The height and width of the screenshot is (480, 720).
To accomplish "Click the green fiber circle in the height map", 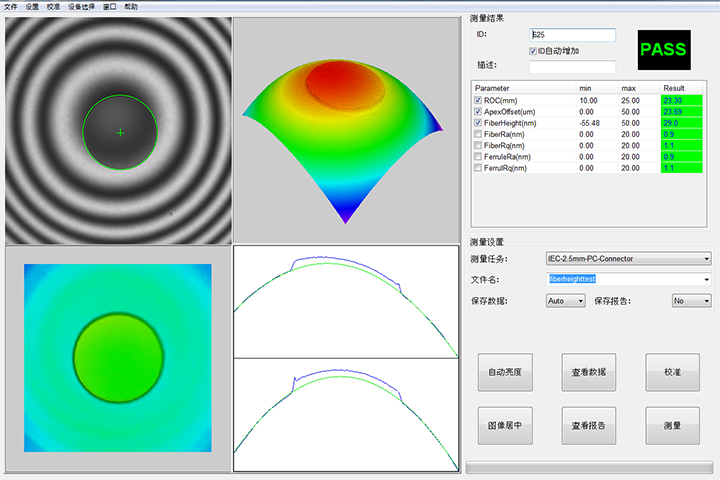I will [118, 358].
